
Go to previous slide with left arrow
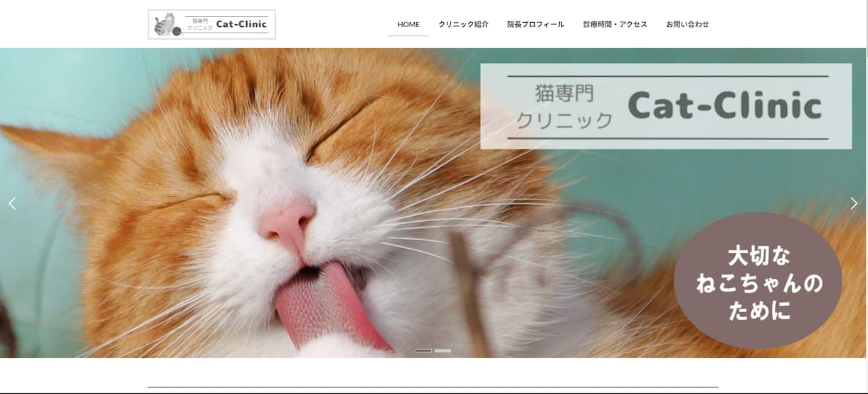coord(12,203)
